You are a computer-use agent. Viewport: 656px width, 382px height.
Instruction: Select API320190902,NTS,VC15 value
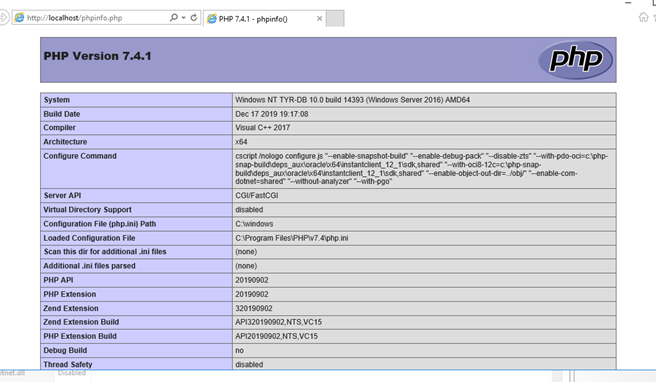[x=278, y=322]
